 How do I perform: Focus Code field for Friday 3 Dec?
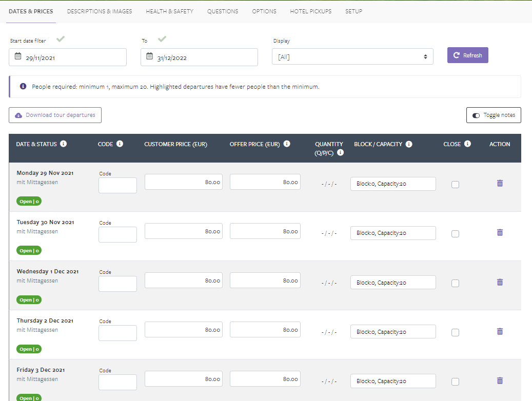[x=117, y=382]
